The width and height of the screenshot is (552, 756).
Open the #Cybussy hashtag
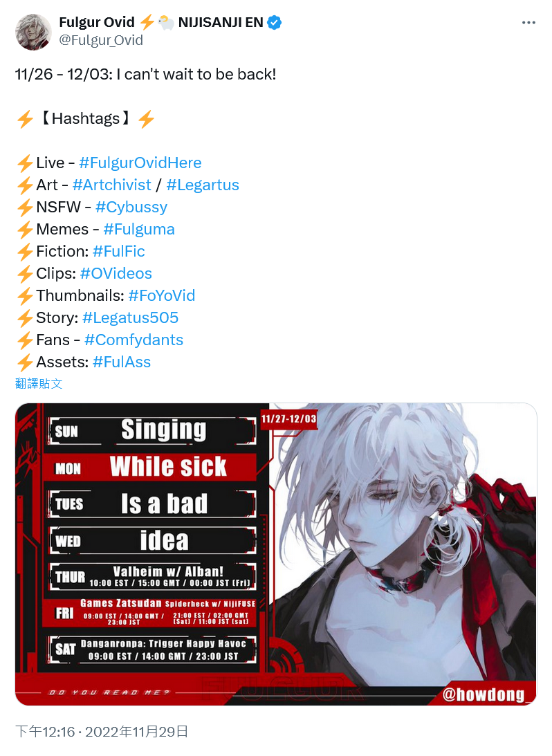pyautogui.click(x=131, y=208)
